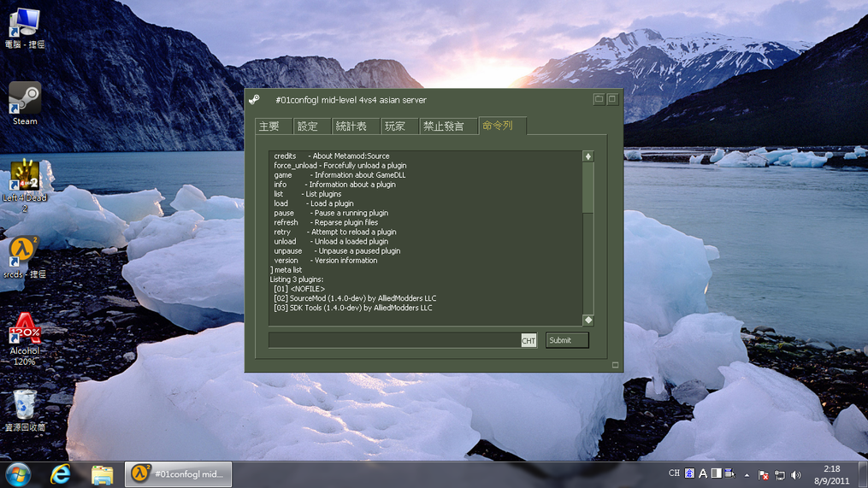Click the volume speaker icon in tray

796,475
